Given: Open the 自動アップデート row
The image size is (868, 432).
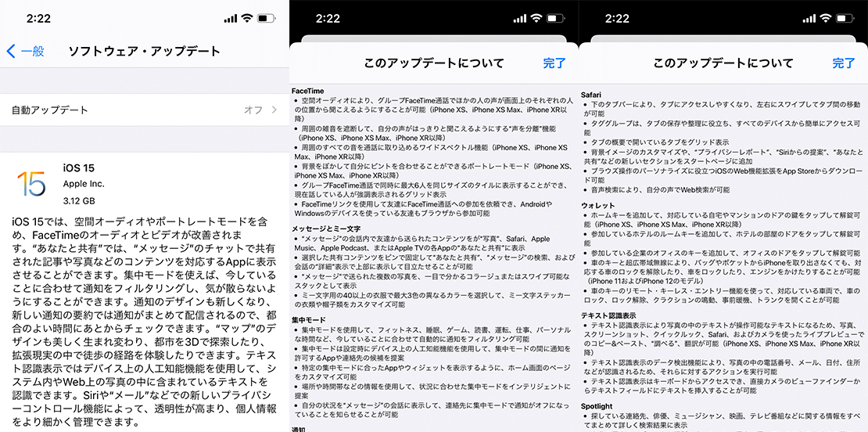Looking at the screenshot, I should point(145,110).
